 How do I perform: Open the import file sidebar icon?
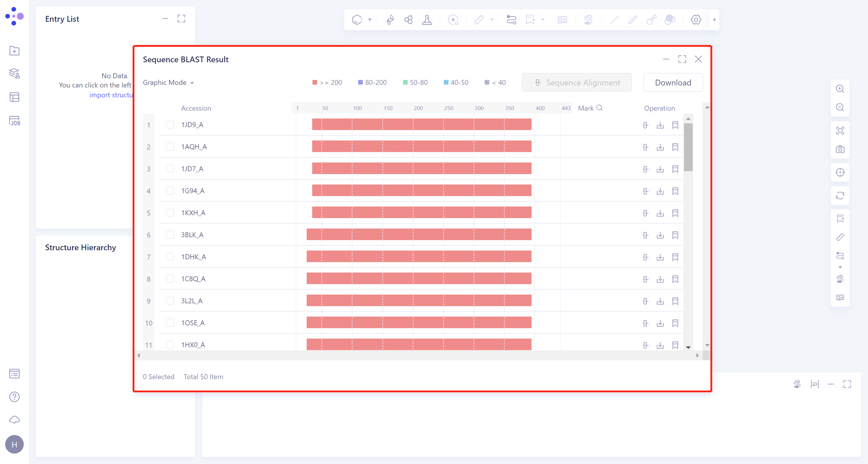click(14, 51)
